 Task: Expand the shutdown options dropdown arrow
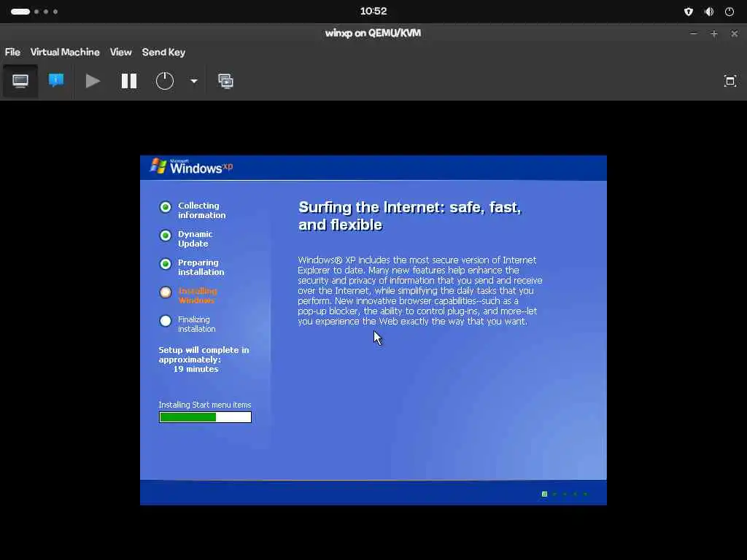click(194, 82)
